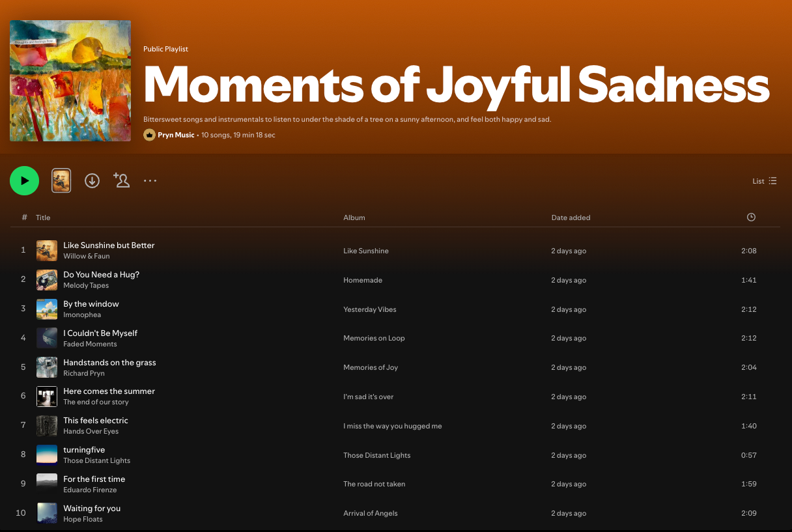Screen dimensions: 792x532
Task: Click the download playlist arrow icon
Action: click(92, 181)
